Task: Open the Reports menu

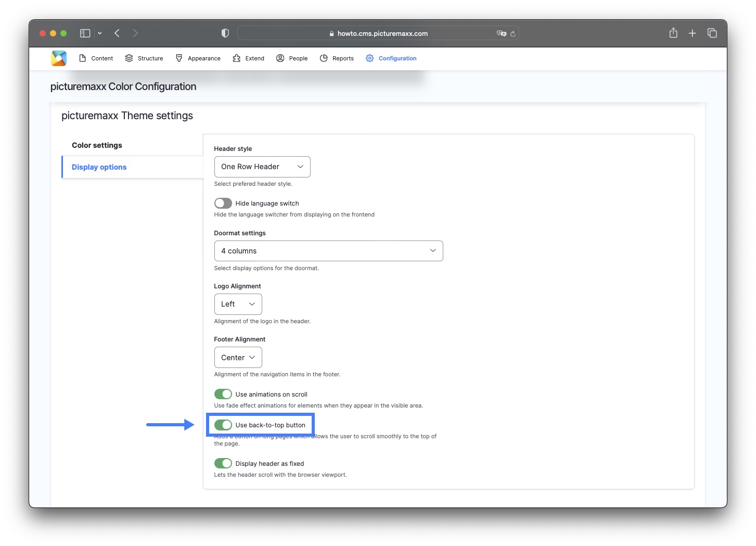Action: coord(337,58)
